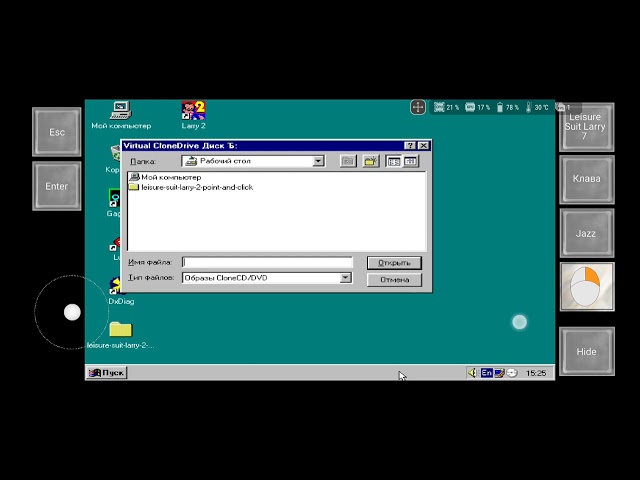
Task: Tap the move-arrows overlay icon
Action: pyautogui.click(x=418, y=107)
